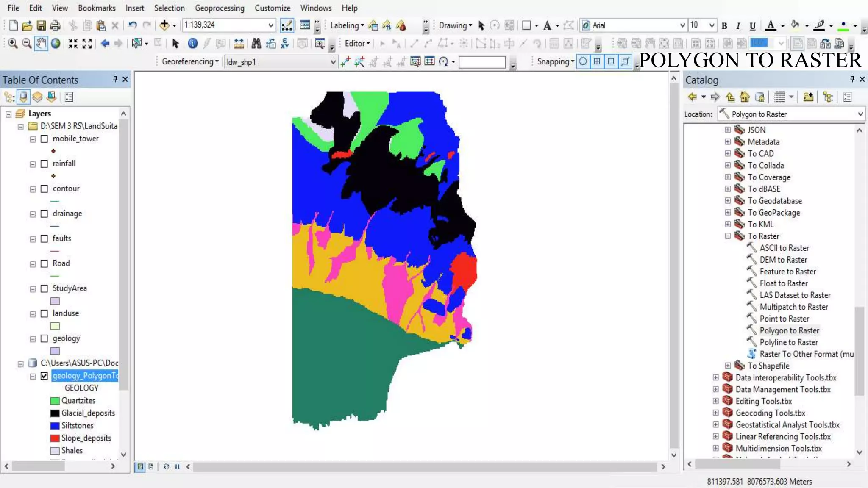868x488 pixels.
Task: Open the Snapping menu button
Action: coord(556,61)
